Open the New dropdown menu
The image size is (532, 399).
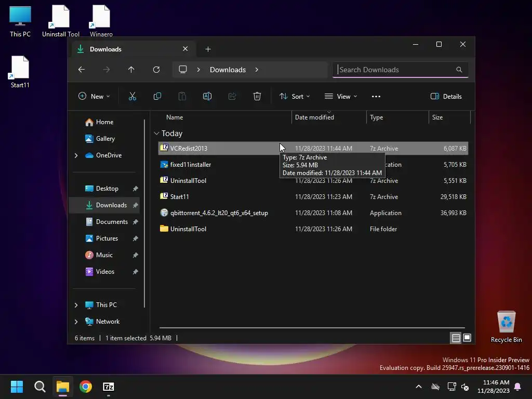click(94, 96)
